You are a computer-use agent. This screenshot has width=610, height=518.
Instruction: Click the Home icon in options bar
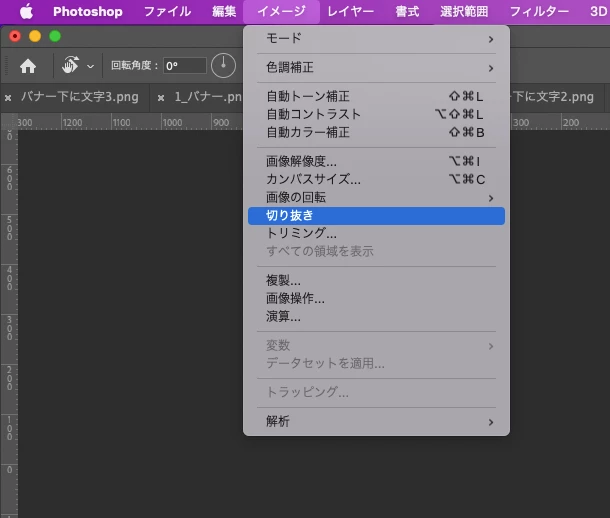pyautogui.click(x=28, y=66)
